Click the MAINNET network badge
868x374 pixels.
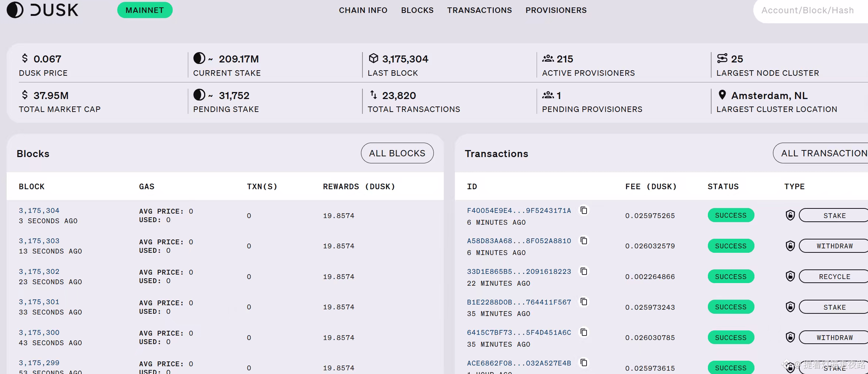coord(145,10)
